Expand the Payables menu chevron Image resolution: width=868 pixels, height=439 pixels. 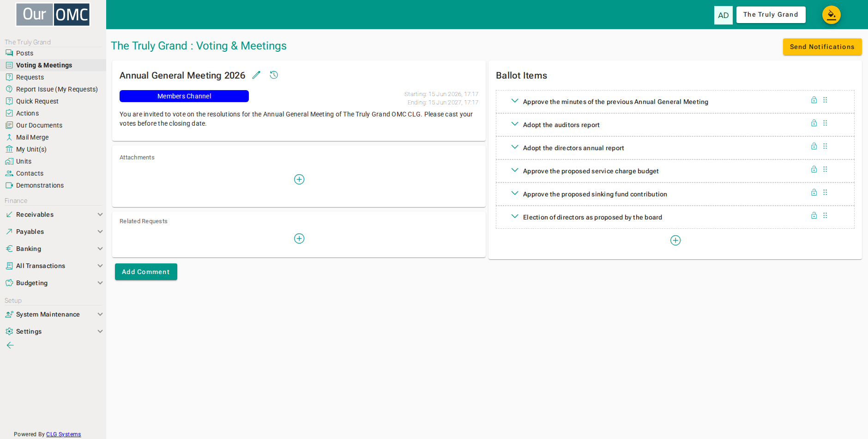100,232
